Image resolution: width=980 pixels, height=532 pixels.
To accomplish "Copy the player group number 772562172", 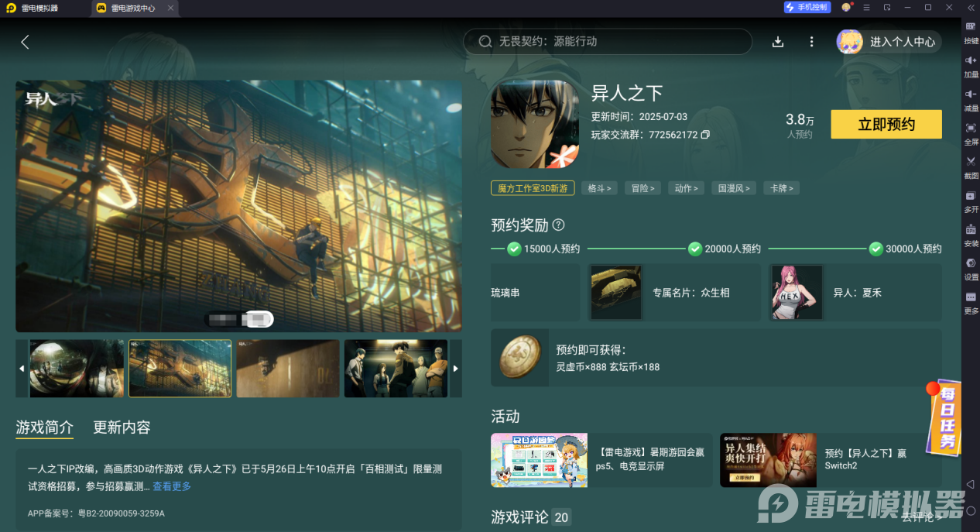I will click(705, 135).
